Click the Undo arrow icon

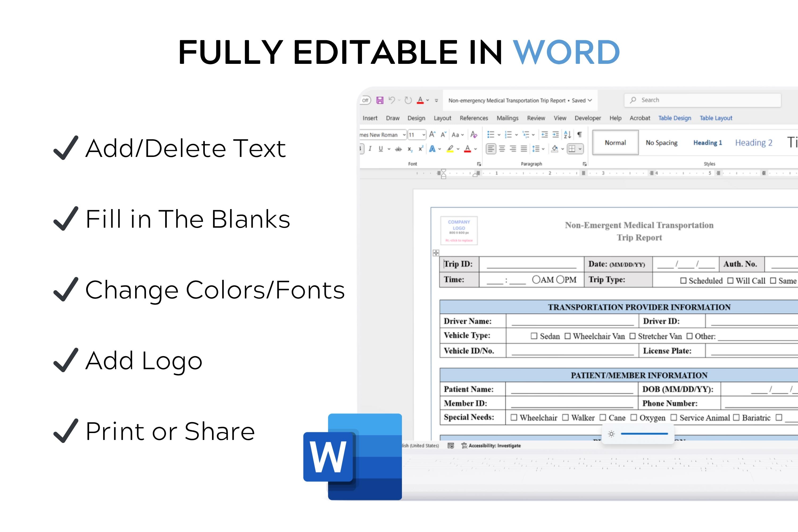point(392,100)
